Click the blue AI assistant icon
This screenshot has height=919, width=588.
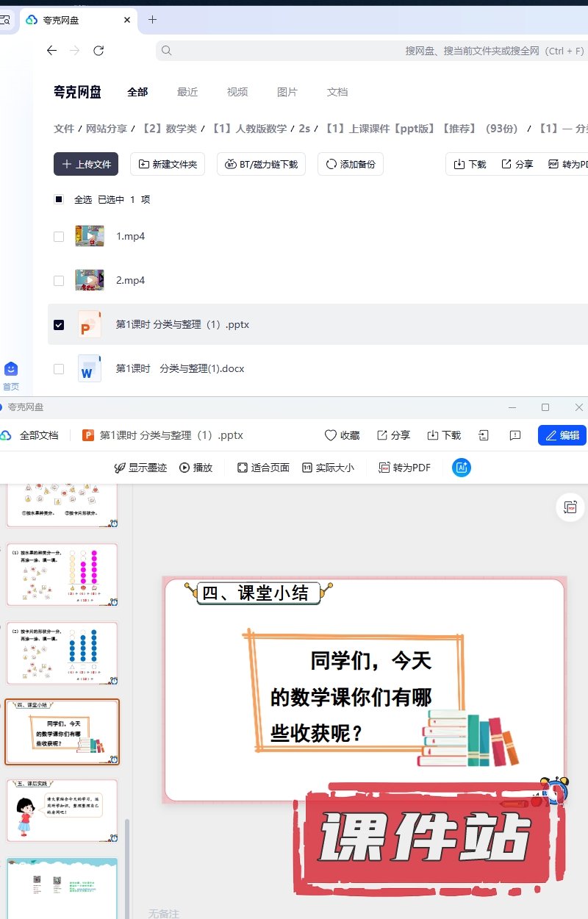click(462, 468)
